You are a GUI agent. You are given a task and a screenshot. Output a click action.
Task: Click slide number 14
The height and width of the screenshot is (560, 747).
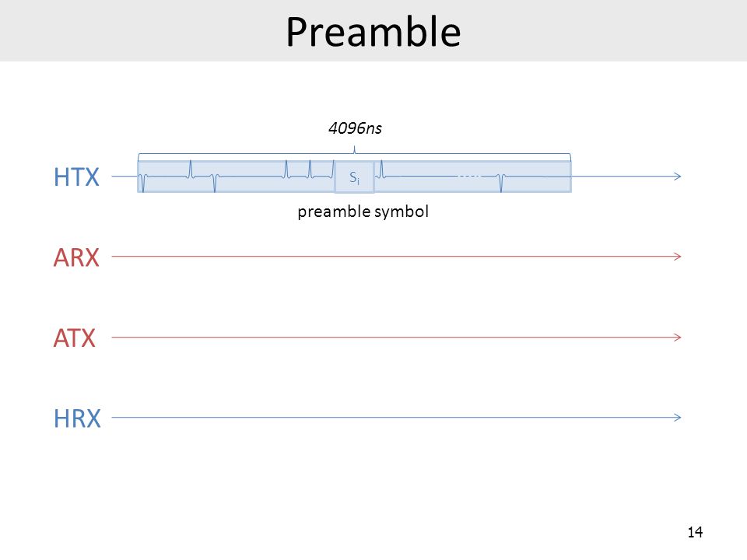click(695, 532)
